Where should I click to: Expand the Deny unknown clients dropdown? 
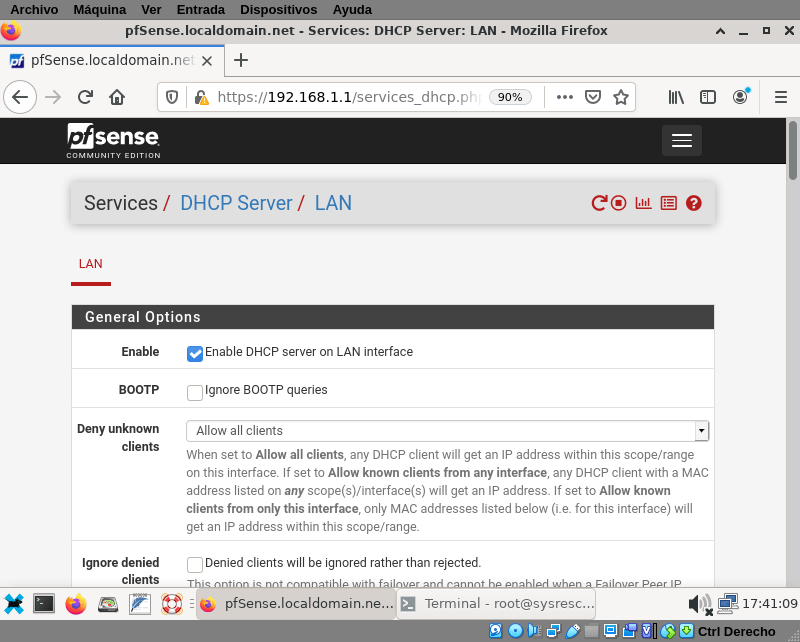click(447, 431)
